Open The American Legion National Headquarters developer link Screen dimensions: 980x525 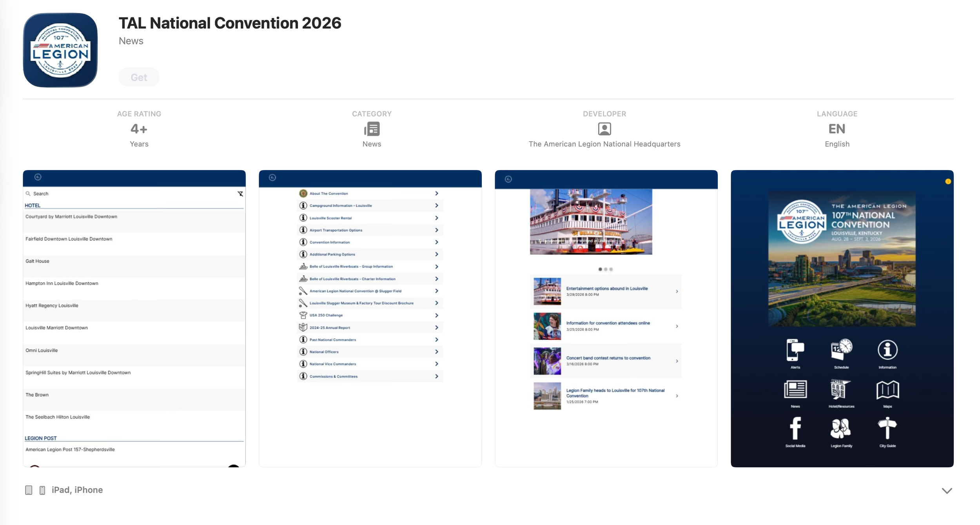tap(604, 144)
